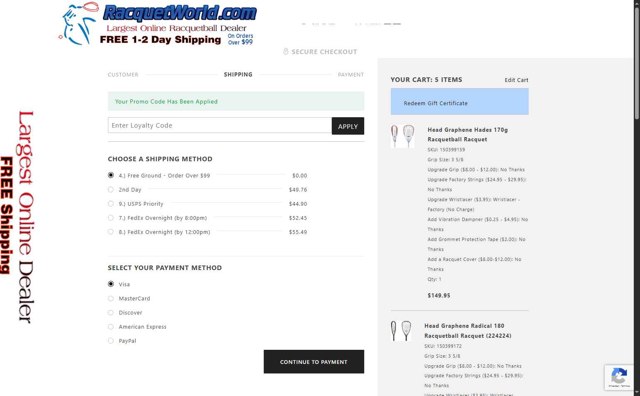Select USPS Priority shipping method
The height and width of the screenshot is (396, 640).
point(111,204)
